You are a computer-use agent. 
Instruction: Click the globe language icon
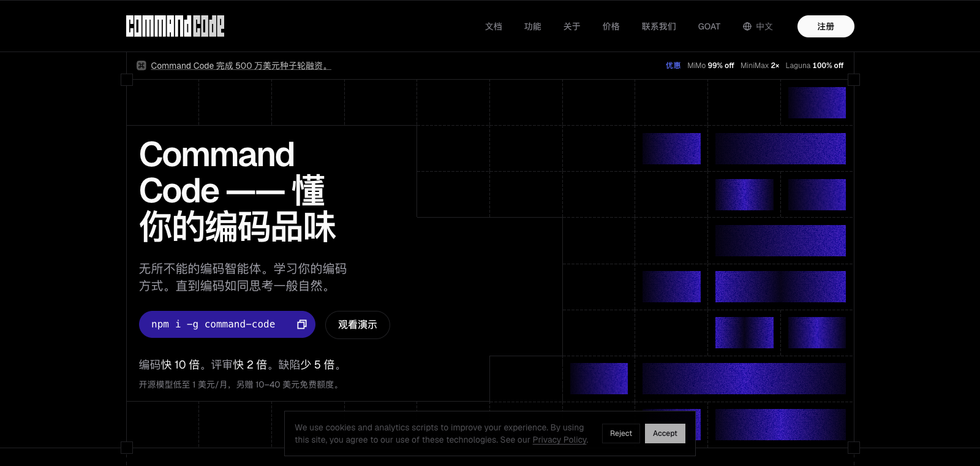[x=747, y=26]
